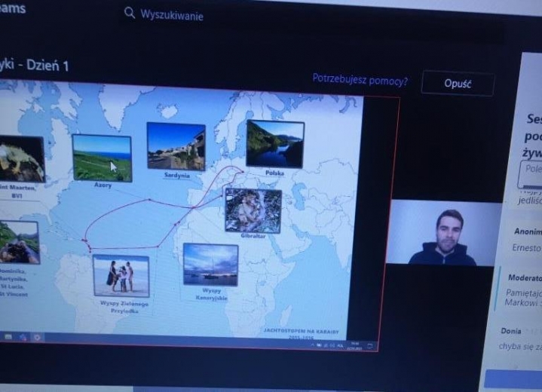Click the 'Dzień 1' event title

pyautogui.click(x=47, y=66)
